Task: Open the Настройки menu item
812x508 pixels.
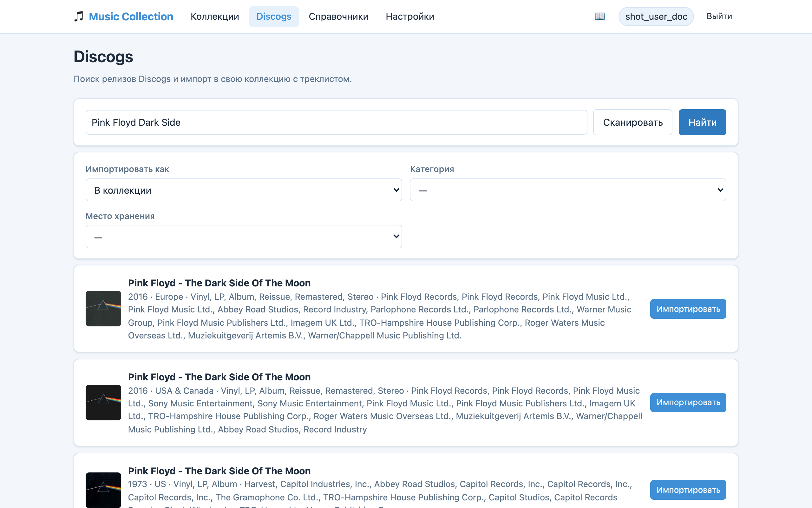Action: (410, 17)
